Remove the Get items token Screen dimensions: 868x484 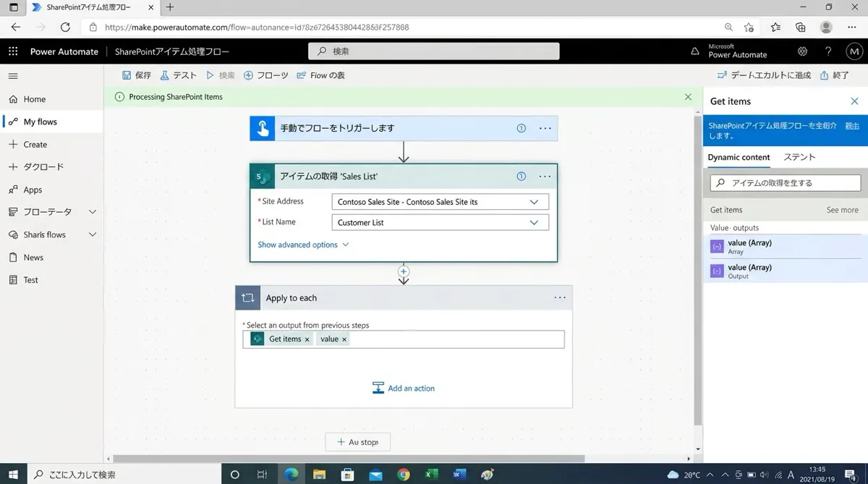click(307, 339)
